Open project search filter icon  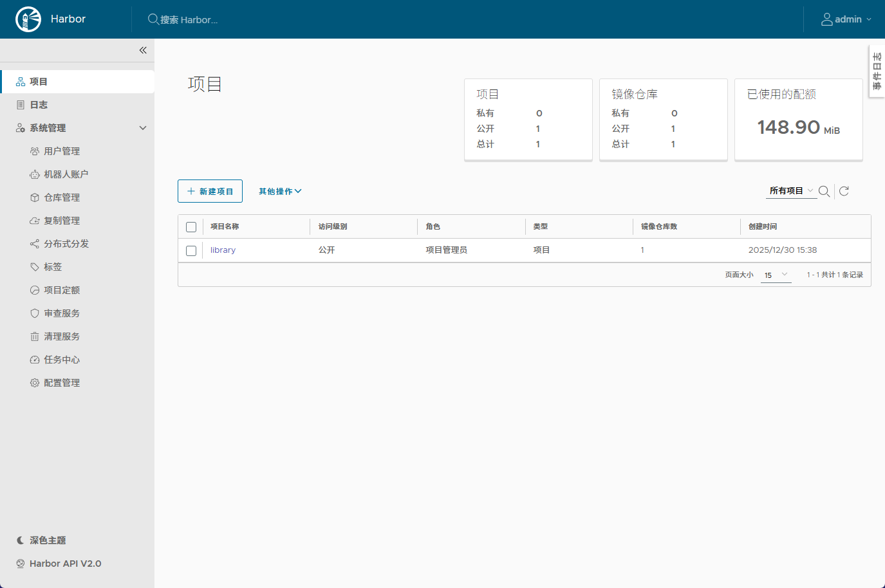point(824,191)
